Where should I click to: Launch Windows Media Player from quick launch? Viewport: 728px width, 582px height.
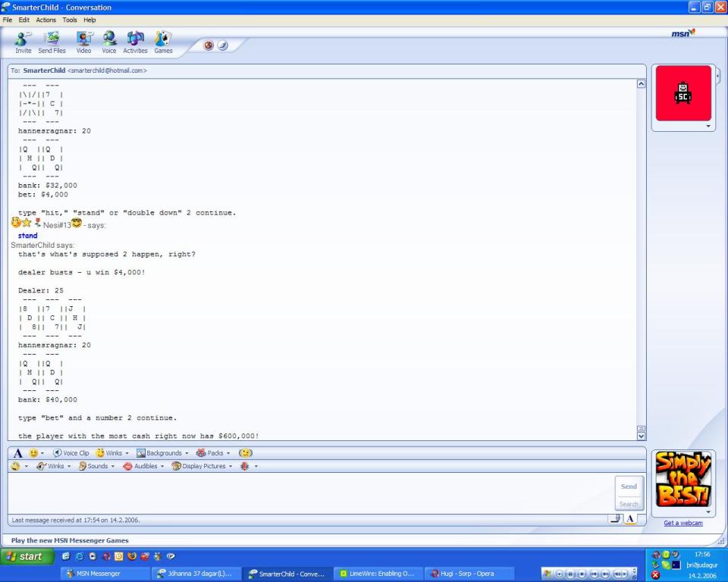93,556
